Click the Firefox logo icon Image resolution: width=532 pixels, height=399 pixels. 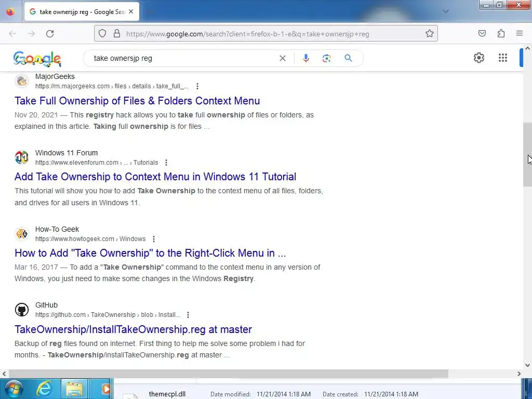(10, 11)
